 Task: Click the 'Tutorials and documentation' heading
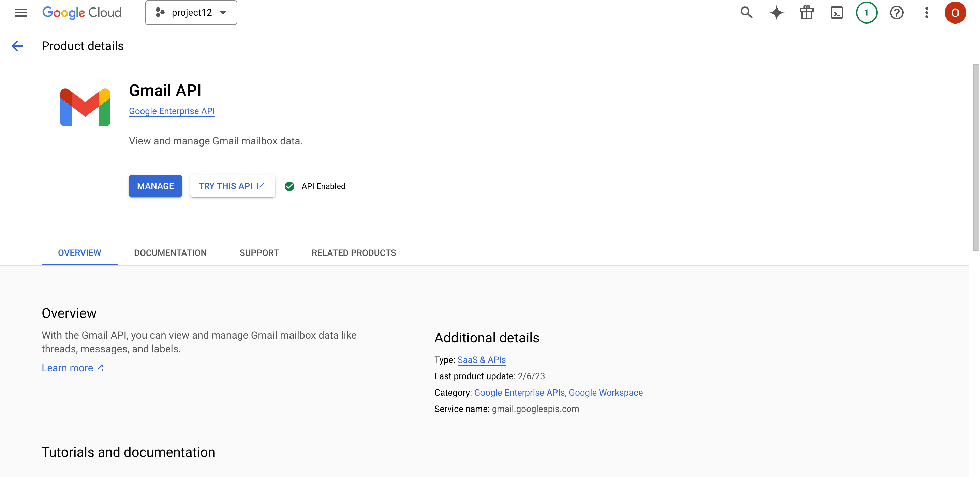point(129,452)
